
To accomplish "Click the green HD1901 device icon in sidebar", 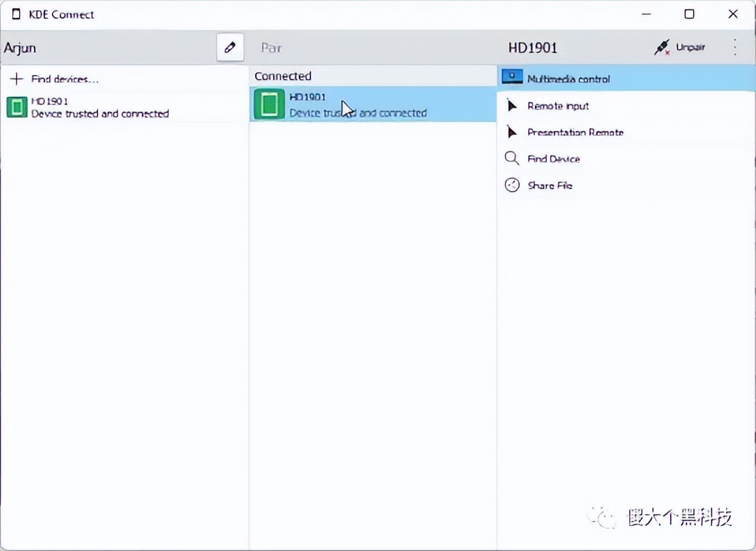I will [17, 107].
